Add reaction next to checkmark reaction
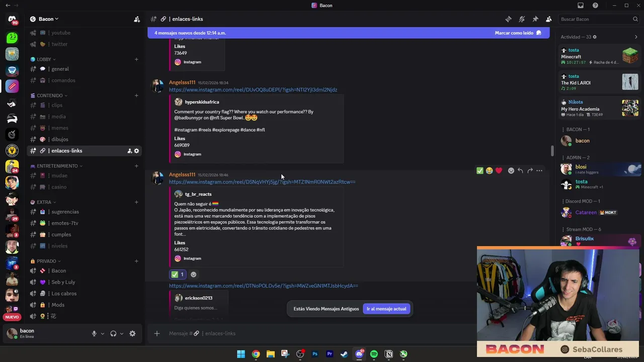This screenshot has width=644, height=362. [194, 275]
